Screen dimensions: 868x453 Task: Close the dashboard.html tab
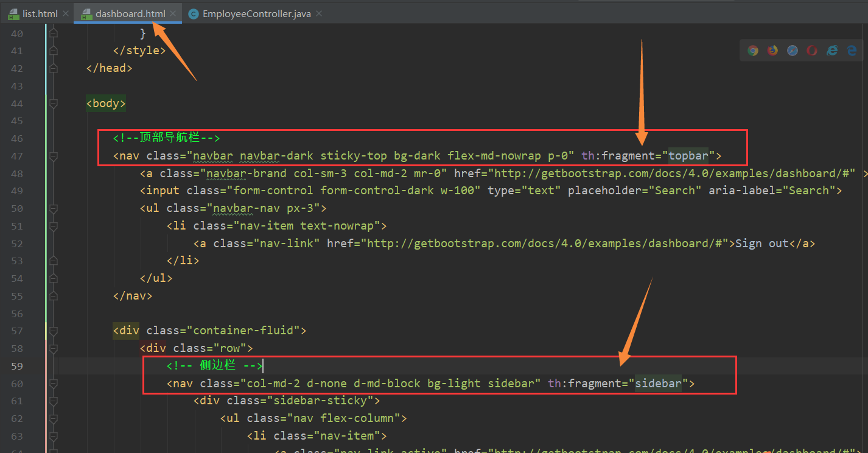[173, 13]
